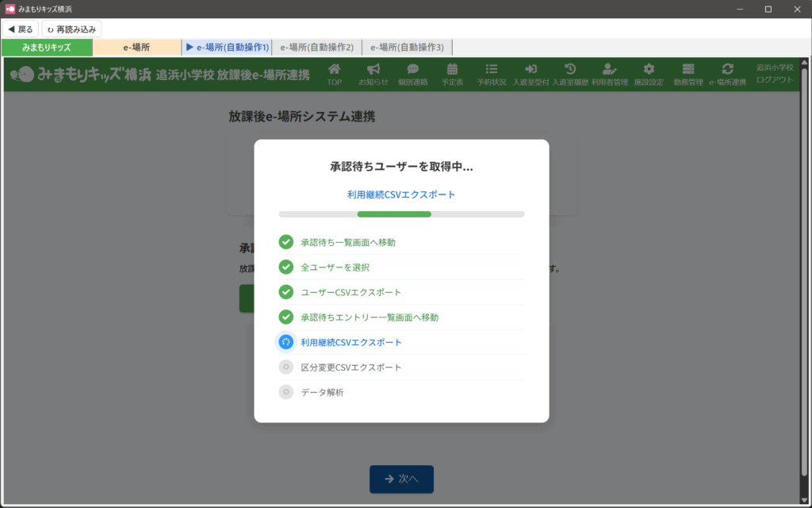Open the 予定表 calendar icon

pyautogui.click(x=452, y=70)
